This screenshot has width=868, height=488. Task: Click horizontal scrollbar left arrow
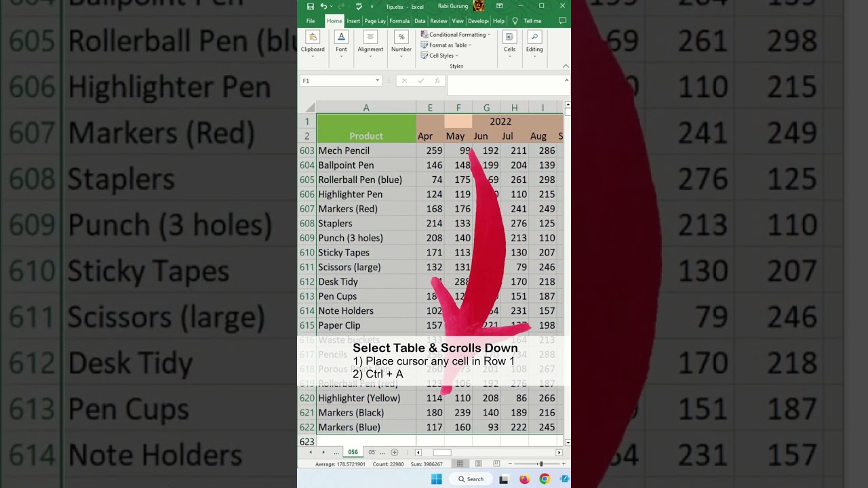(418, 452)
